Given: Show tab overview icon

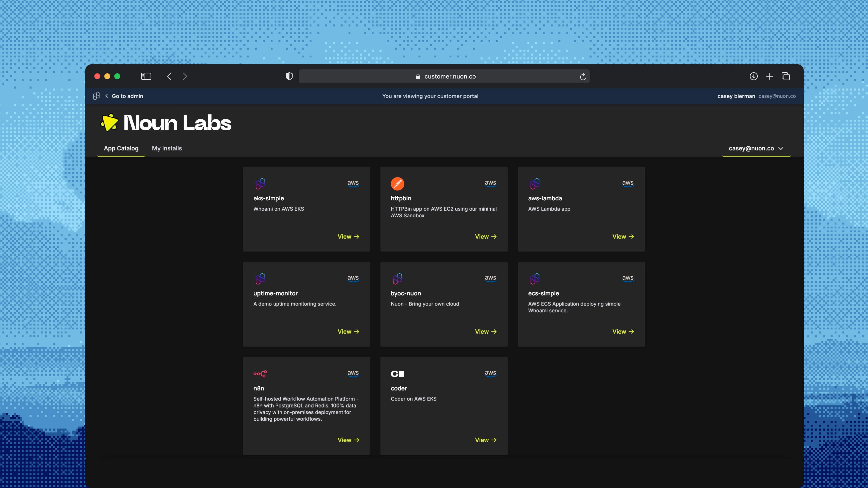Looking at the screenshot, I should coord(785,77).
